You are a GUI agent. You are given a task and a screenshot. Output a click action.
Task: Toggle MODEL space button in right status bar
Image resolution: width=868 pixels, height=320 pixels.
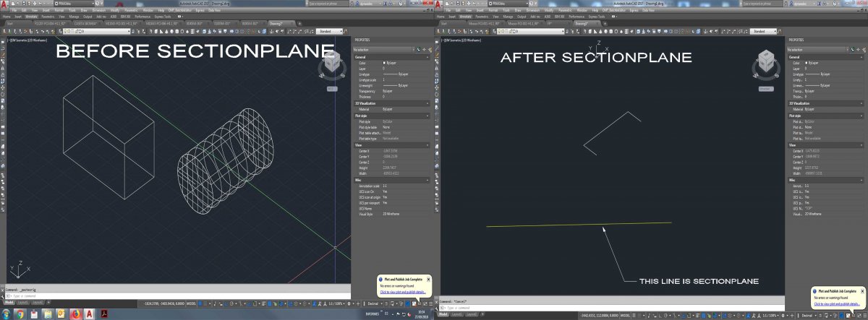click(626, 316)
